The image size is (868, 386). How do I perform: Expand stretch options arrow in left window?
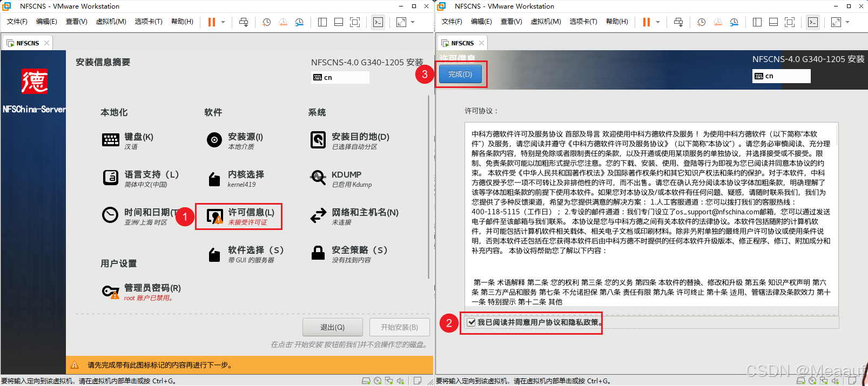click(x=413, y=22)
